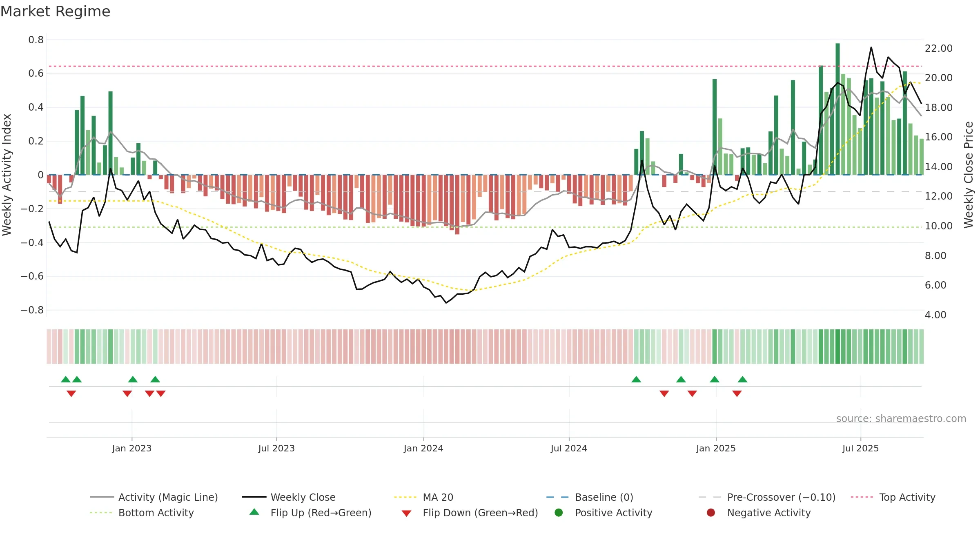Click the Negative Activity legend label
Screen dimensions: 980x551
(x=769, y=513)
